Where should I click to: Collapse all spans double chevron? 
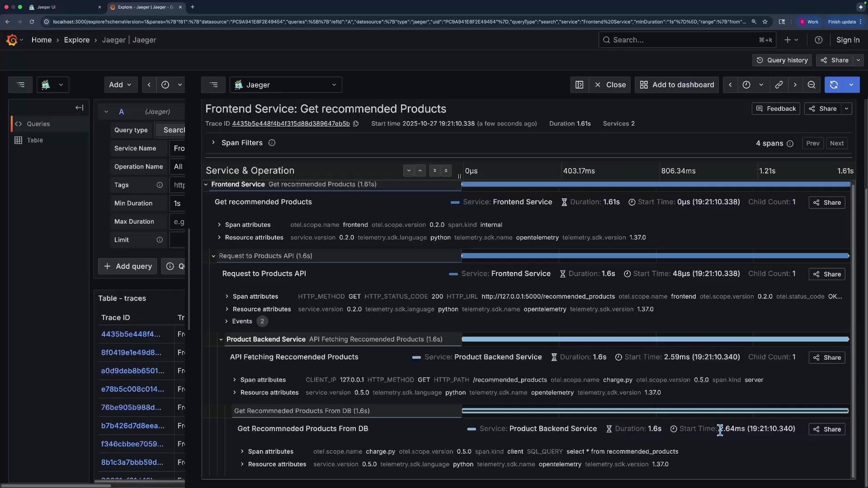(446, 171)
